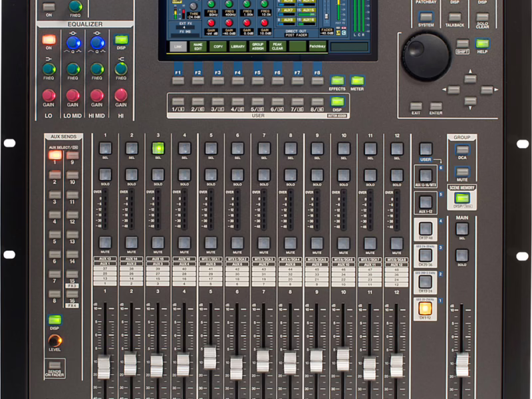Image resolution: width=532 pixels, height=399 pixels.
Task: Push channel 1 SEL button
Action: (105, 148)
